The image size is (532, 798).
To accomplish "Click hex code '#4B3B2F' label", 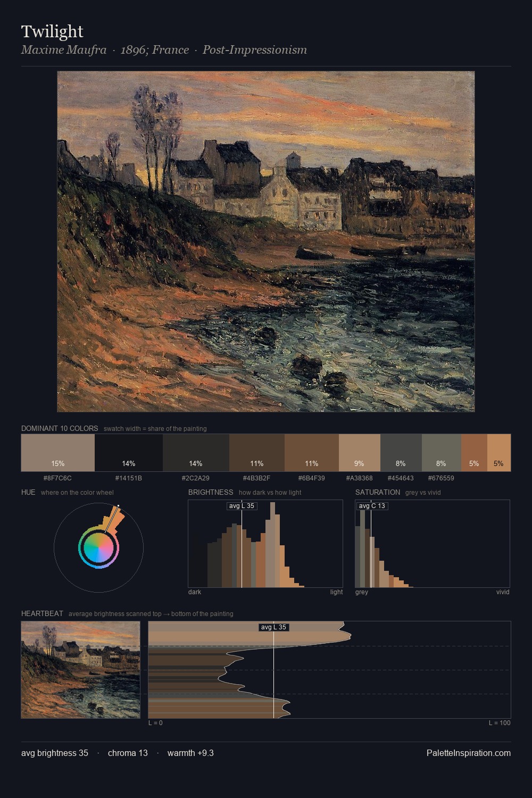I will click(257, 478).
